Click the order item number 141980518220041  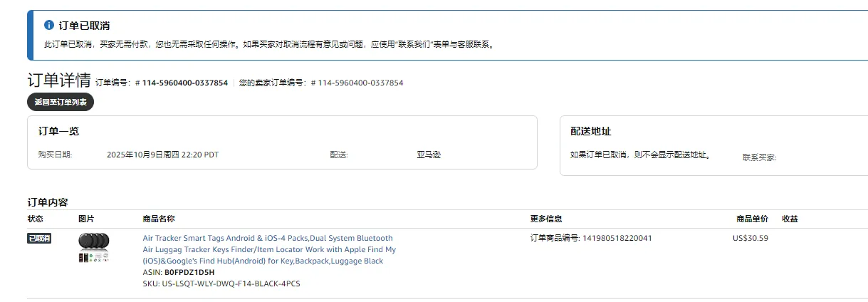617,238
